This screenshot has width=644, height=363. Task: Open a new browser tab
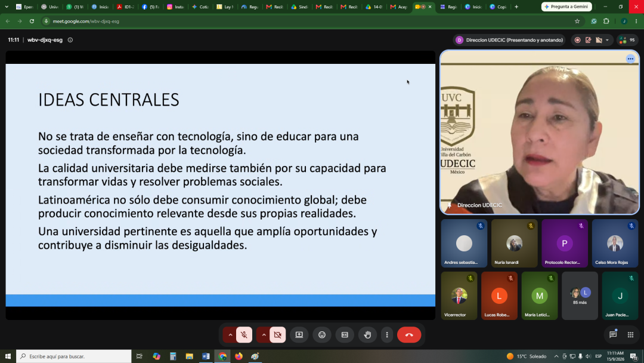(x=516, y=7)
